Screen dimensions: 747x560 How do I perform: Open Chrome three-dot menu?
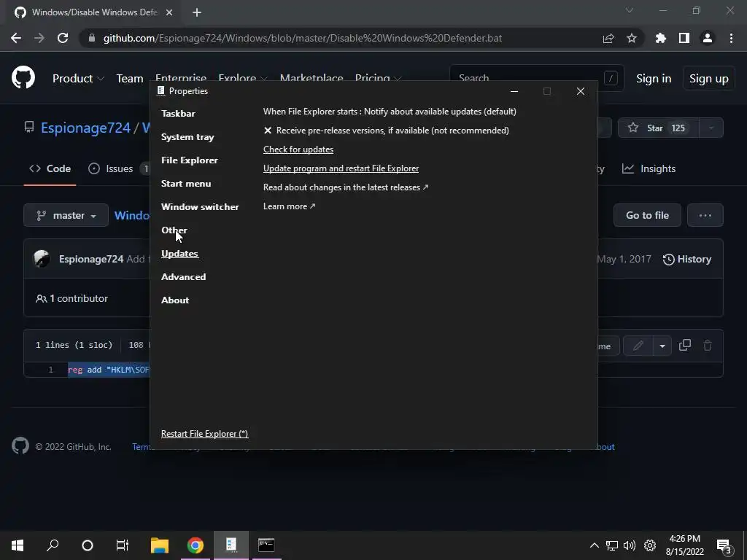click(731, 38)
